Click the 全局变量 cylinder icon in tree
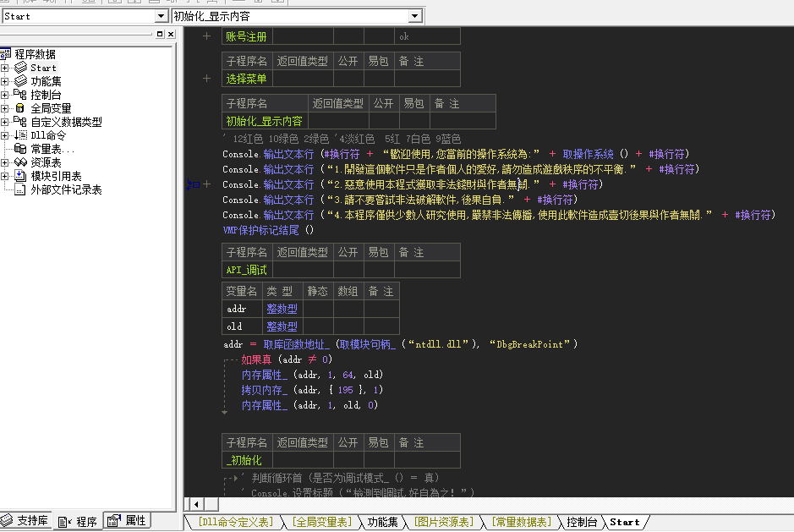The width and height of the screenshot is (794, 532). coord(20,108)
